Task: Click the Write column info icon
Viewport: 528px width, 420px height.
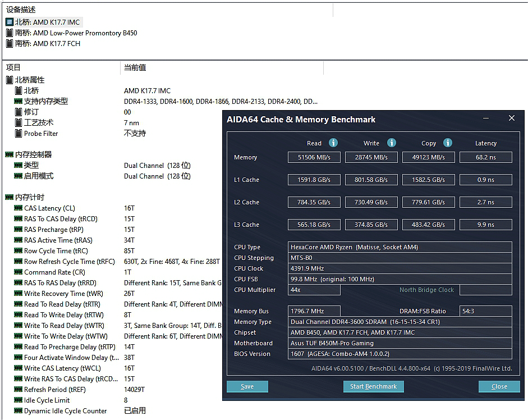Action: pyautogui.click(x=391, y=143)
